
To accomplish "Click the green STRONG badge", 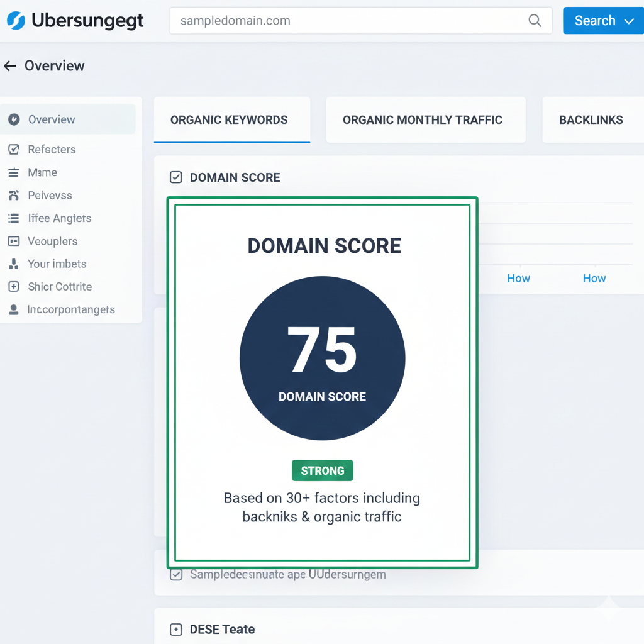I will pos(322,471).
